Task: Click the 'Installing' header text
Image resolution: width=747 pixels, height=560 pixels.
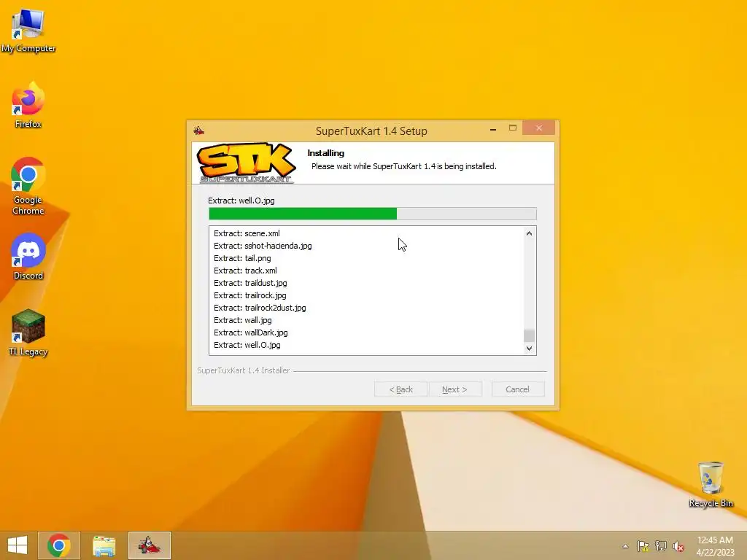Action: (x=326, y=153)
